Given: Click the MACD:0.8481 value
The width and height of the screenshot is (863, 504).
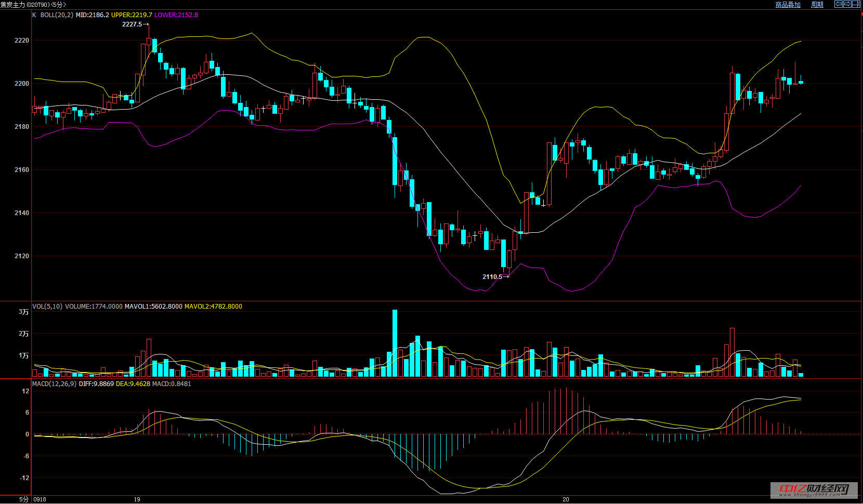Looking at the screenshot, I should pyautogui.click(x=172, y=384).
